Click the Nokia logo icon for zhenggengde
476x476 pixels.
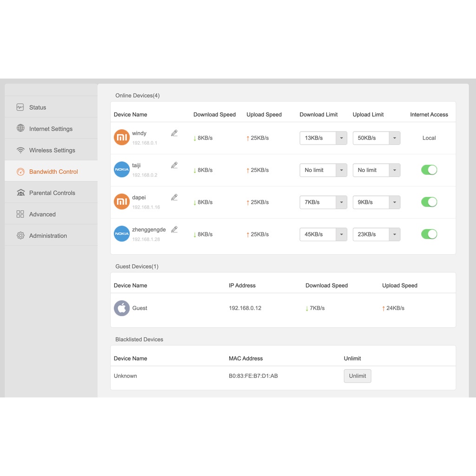[122, 234]
